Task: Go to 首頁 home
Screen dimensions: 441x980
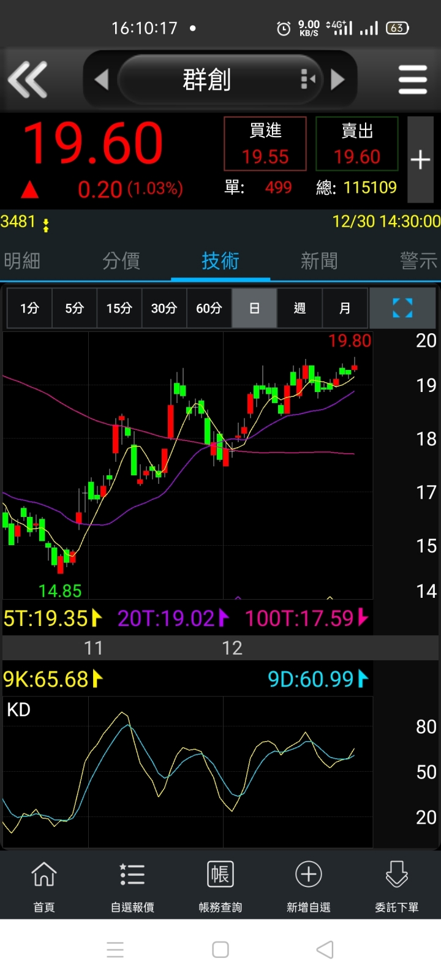Action: [x=44, y=886]
